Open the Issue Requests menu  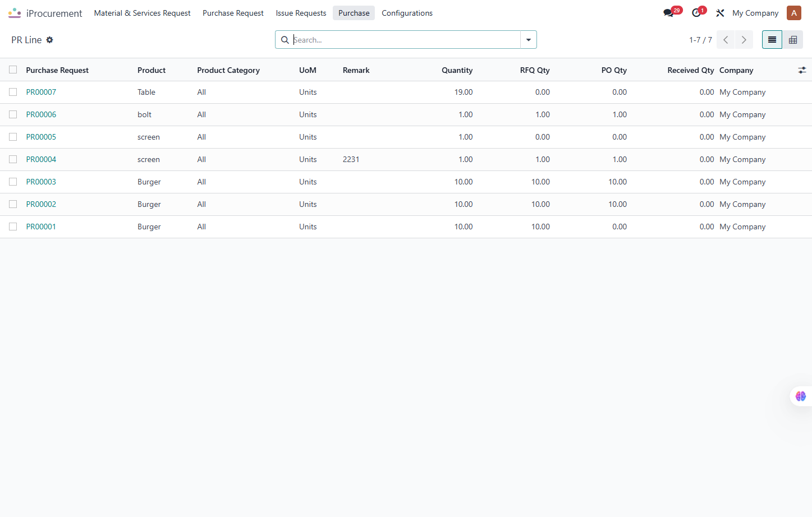pos(301,13)
